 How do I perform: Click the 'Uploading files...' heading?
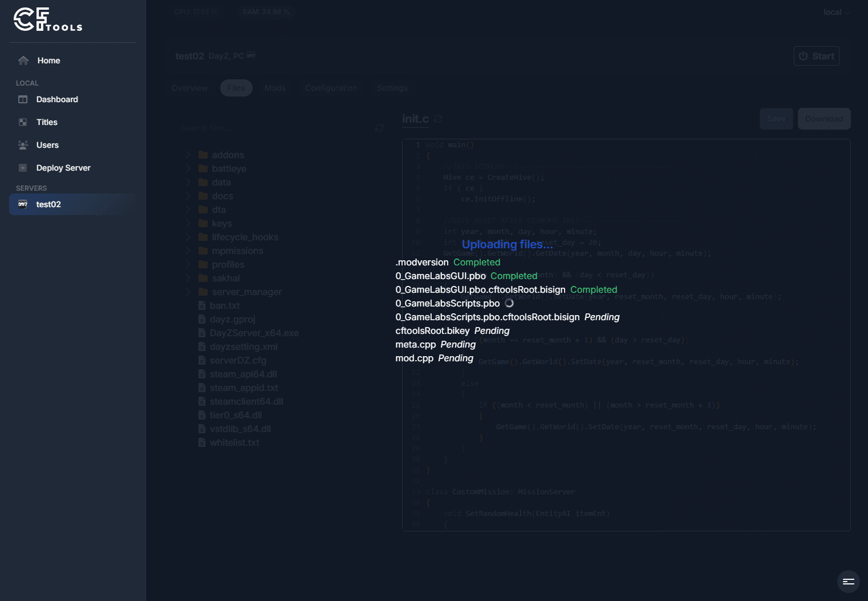507,244
